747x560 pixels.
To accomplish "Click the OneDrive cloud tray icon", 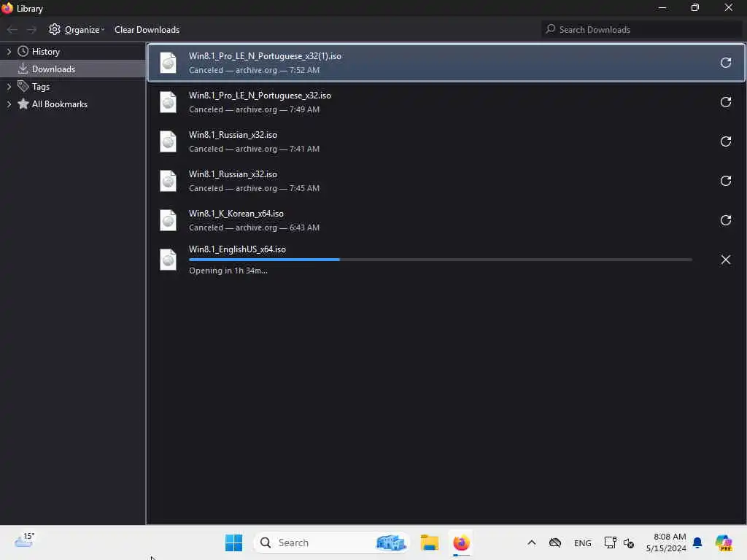I will coord(555,542).
